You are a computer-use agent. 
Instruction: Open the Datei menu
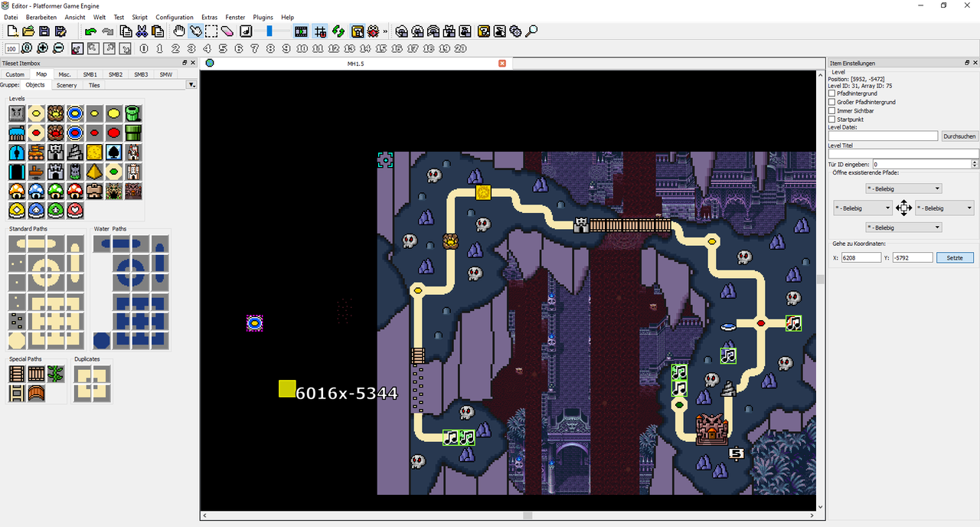click(x=11, y=17)
